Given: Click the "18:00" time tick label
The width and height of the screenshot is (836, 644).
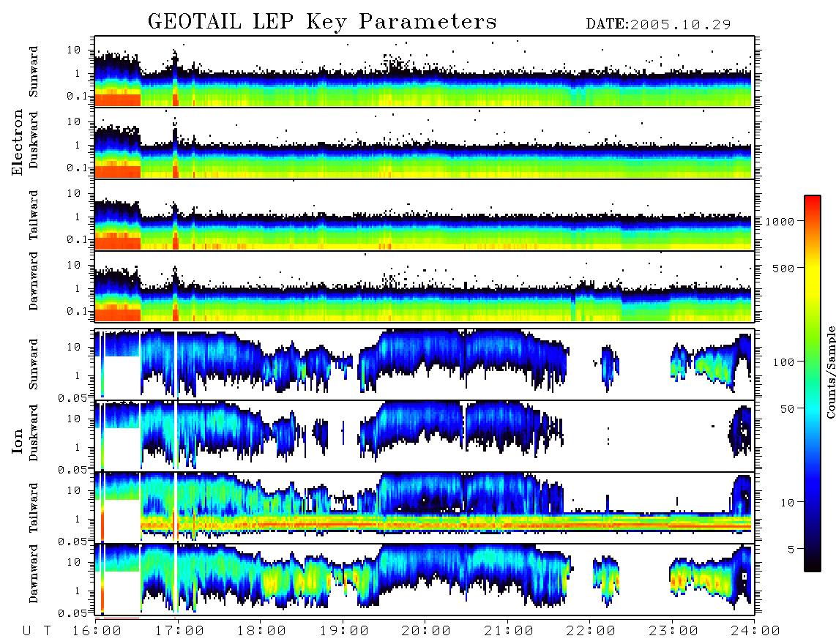Looking at the screenshot, I should [x=262, y=631].
